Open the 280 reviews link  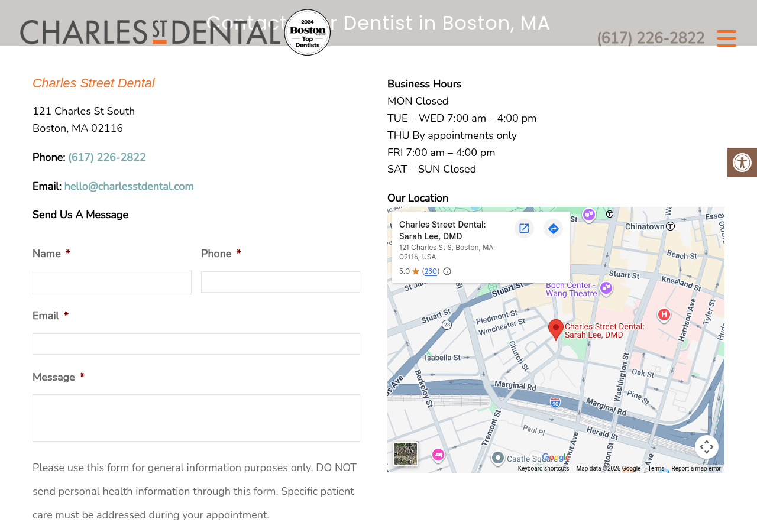431,271
